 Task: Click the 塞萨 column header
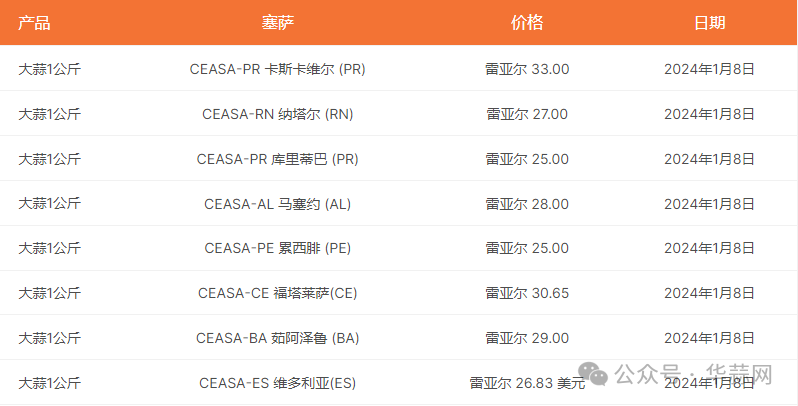tap(278, 23)
